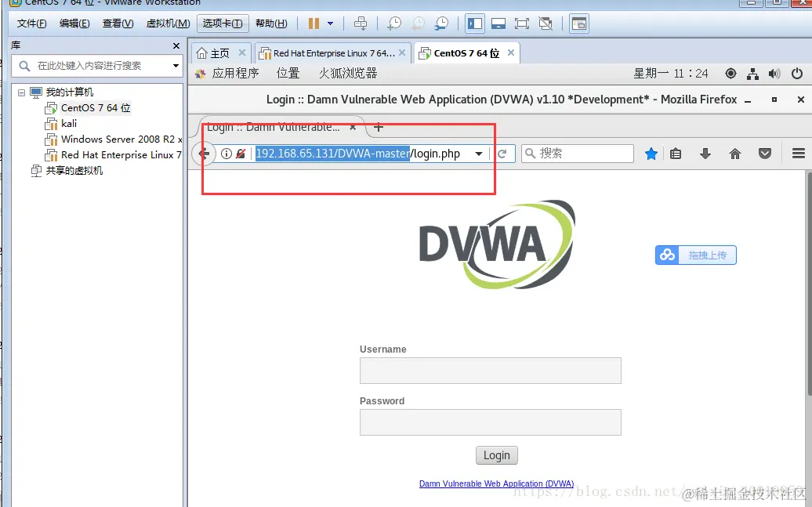Click the send Ctrl+Alt+Del toolbar icon
812x507 pixels.
click(x=361, y=24)
